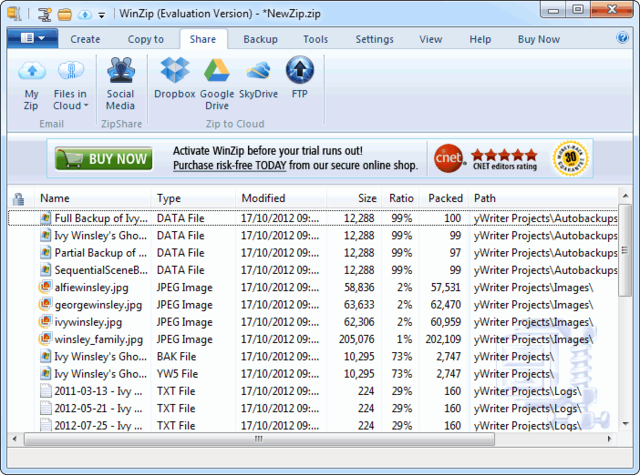Click the green BUY NOW banner button
Screen dimensions: 640x475
point(104,159)
